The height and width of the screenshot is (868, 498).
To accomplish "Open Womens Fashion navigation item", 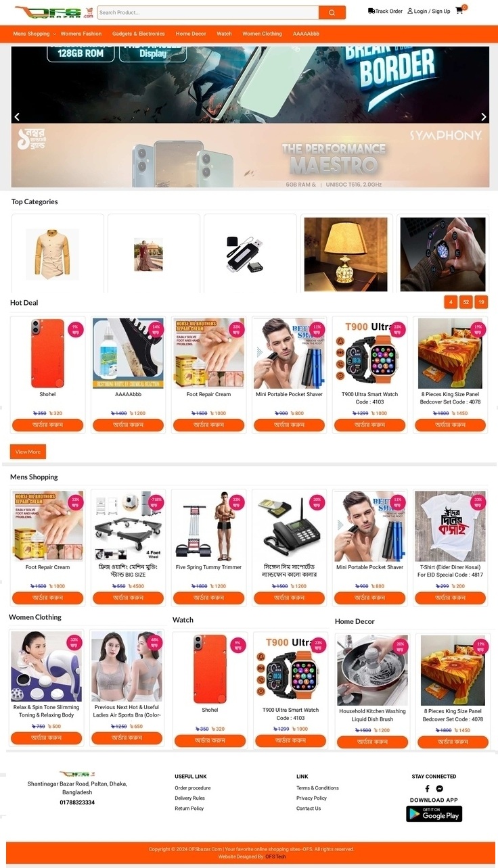I will (81, 34).
